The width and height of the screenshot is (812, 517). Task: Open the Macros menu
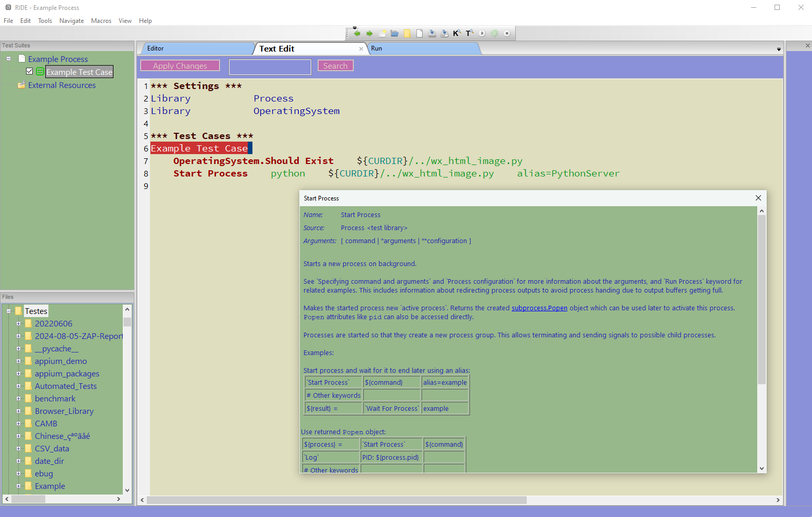101,21
